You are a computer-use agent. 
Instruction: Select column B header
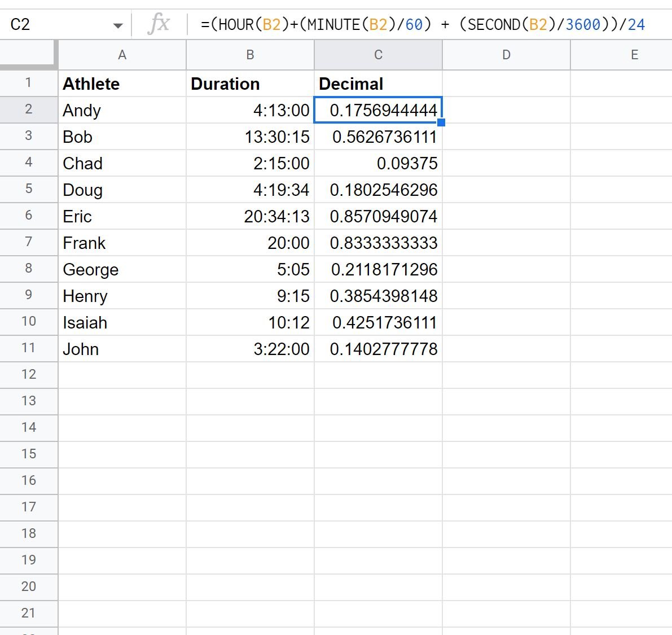(x=251, y=55)
